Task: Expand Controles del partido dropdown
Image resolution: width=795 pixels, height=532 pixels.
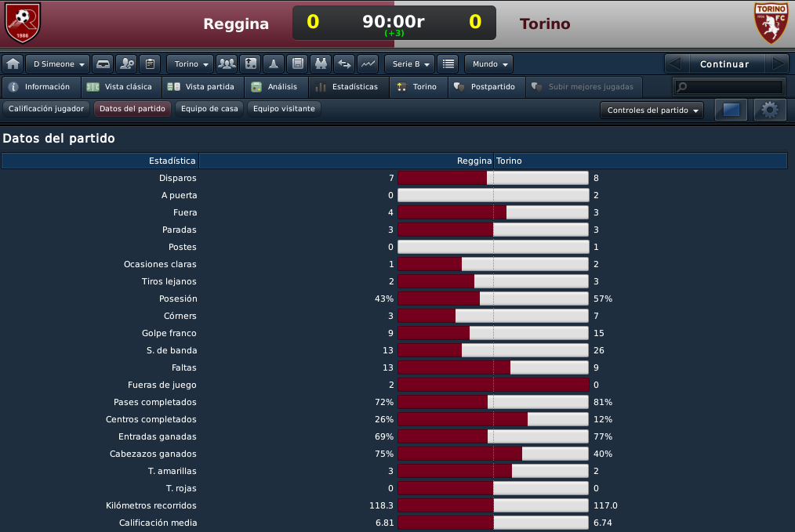Action: (652, 110)
